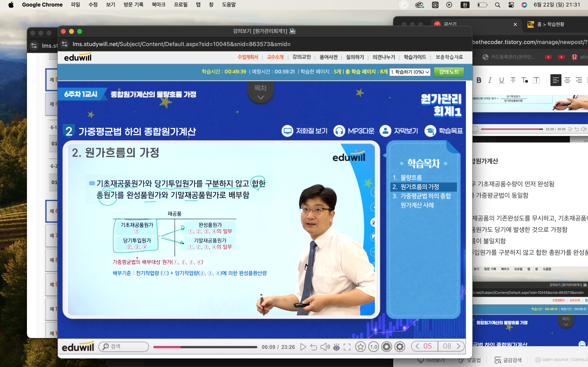This screenshot has height=367, width=588.
Task: Go to next page with right chevron
Action: (x=459, y=346)
